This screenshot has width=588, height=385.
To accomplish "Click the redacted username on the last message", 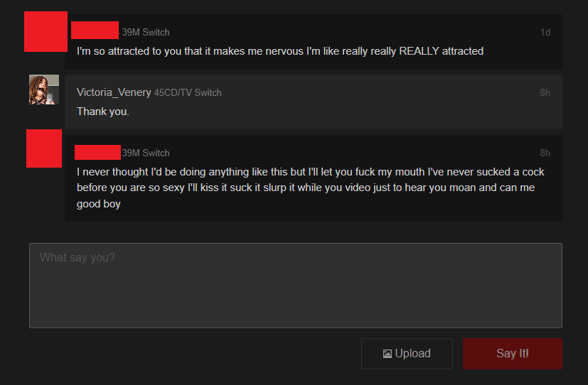I will tap(97, 153).
